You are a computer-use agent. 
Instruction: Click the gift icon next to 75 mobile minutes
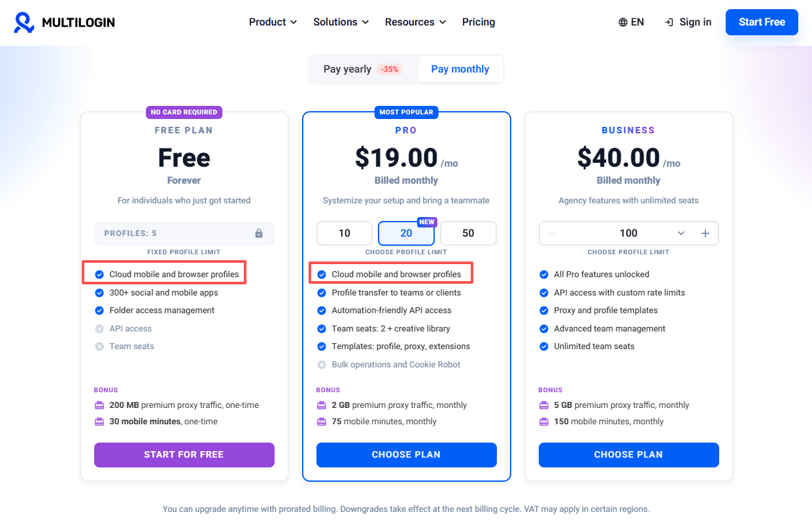(322, 422)
